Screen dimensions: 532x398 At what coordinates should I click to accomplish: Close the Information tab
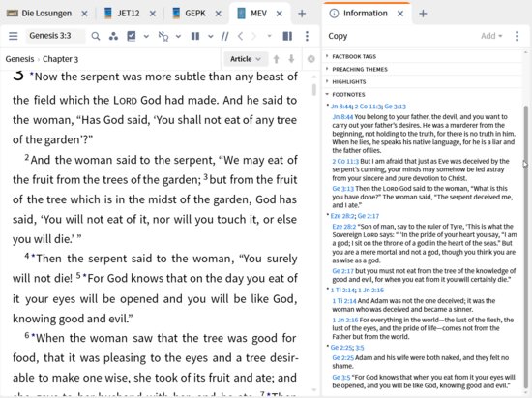(x=400, y=14)
